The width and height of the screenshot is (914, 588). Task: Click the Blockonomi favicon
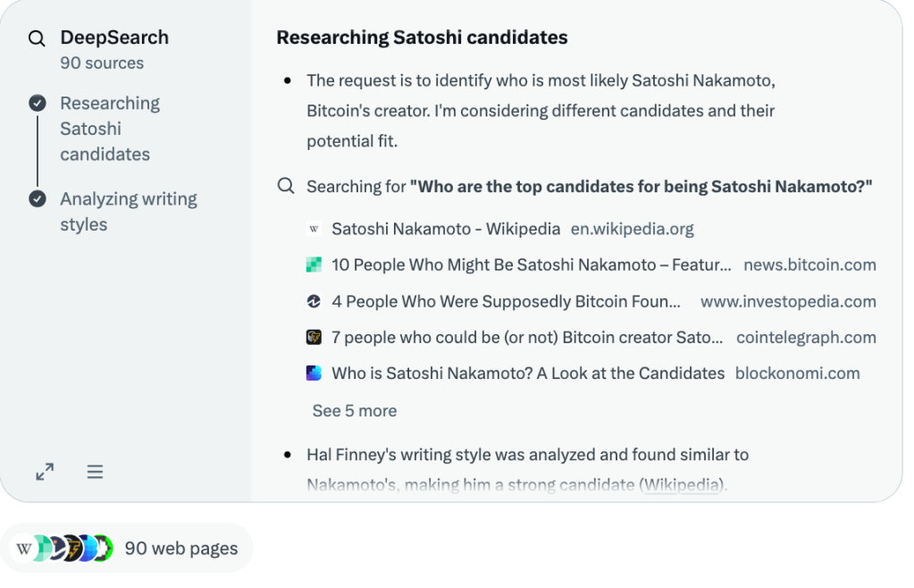point(314,374)
